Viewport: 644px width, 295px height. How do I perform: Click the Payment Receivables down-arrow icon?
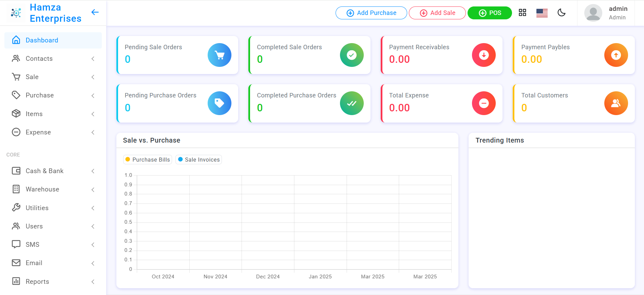click(x=484, y=55)
